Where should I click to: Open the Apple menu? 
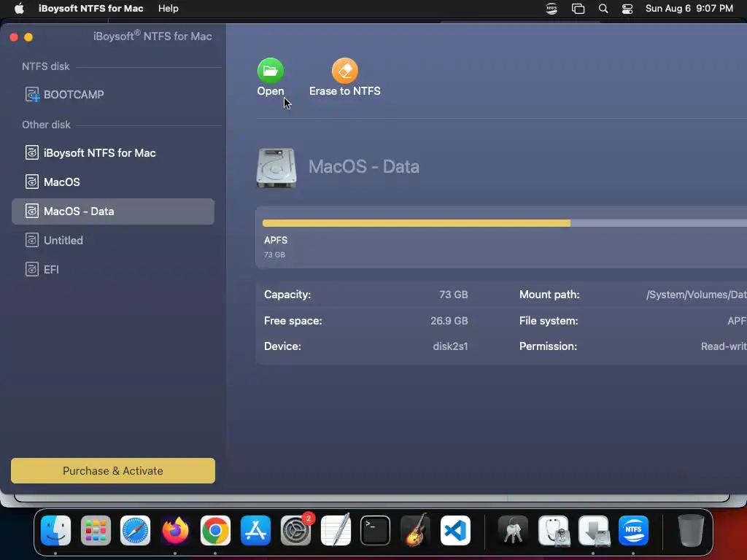[19, 9]
